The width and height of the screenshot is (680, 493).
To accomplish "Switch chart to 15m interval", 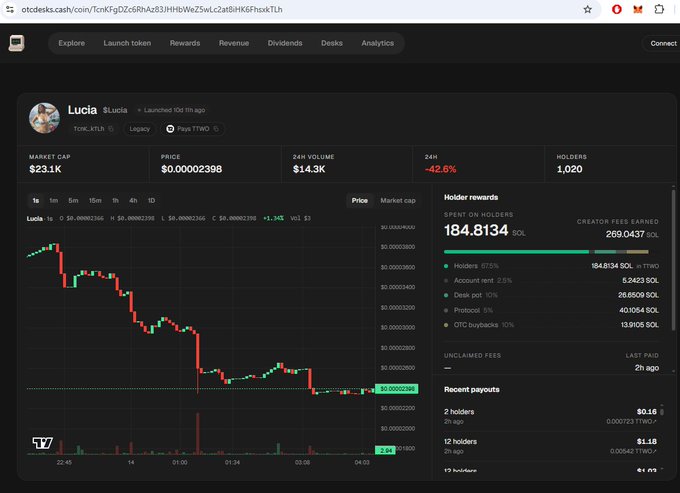I will (x=95, y=200).
